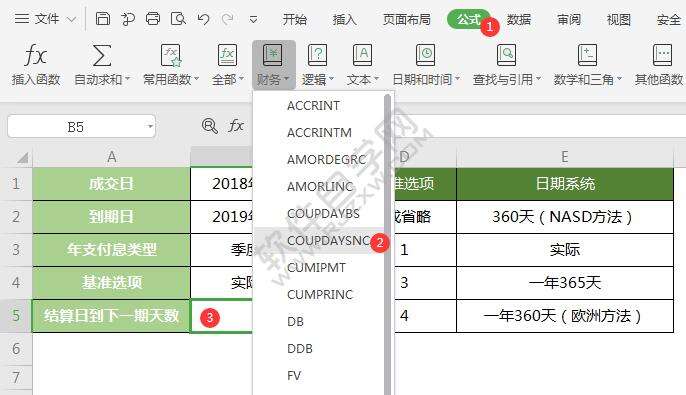The image size is (686, 395).
Task: Click the 插入函数 fx icon
Action: pyautogui.click(x=35, y=56)
